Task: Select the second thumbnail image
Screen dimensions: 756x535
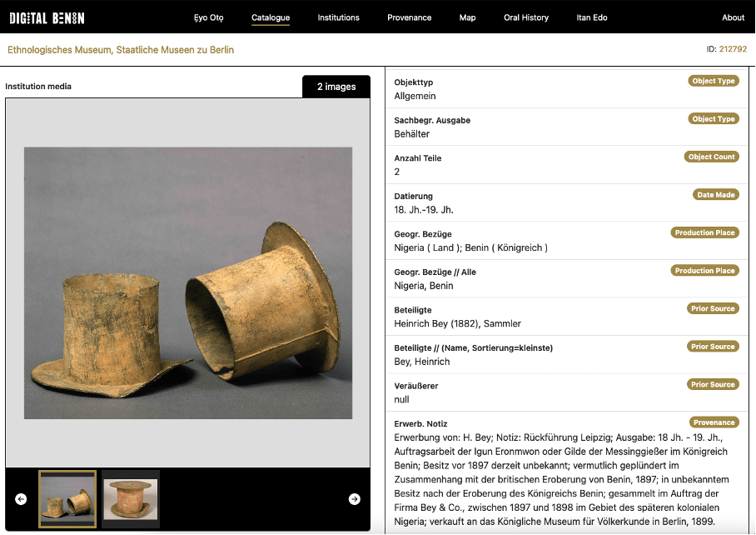Action: click(x=131, y=499)
